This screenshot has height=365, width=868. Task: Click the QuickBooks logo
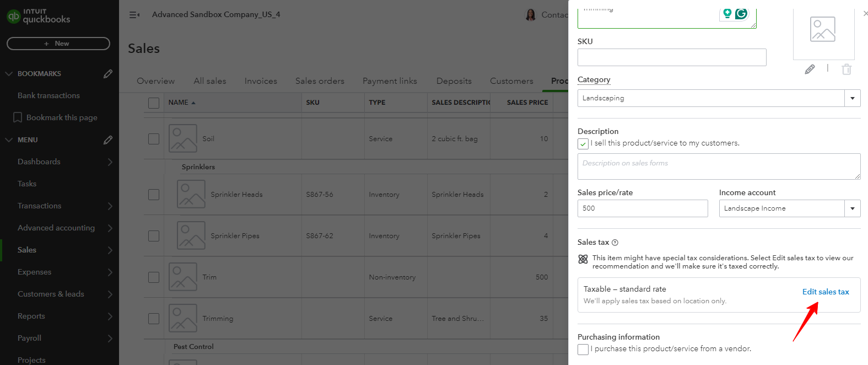click(38, 16)
